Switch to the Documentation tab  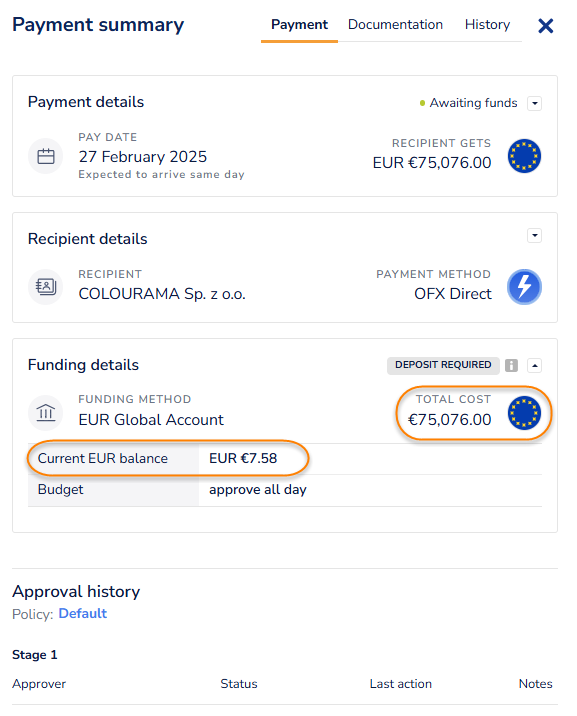coord(395,25)
